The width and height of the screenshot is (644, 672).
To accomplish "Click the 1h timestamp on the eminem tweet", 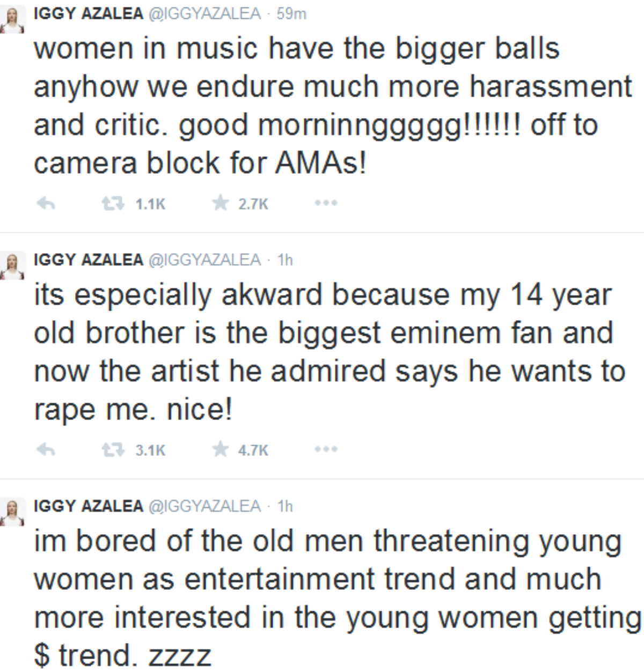I will click(285, 260).
